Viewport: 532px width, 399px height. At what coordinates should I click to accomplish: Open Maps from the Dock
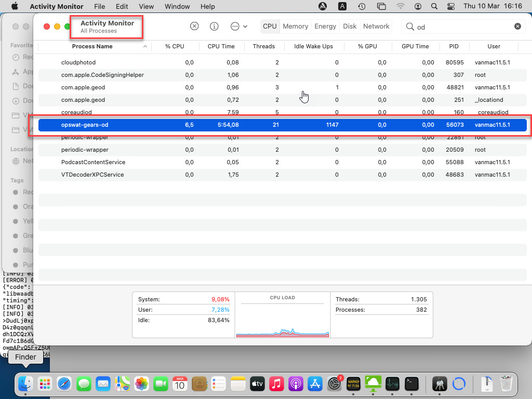click(x=122, y=384)
